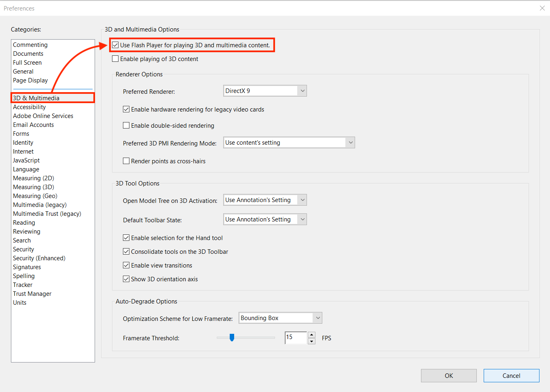Toggle Enable double-sided rendering checkbox

[x=126, y=126]
